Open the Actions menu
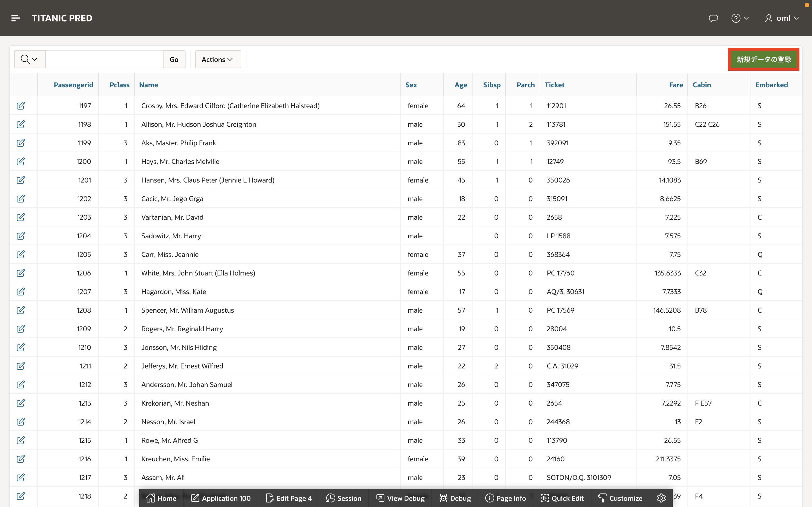Image resolution: width=812 pixels, height=507 pixels. [217, 59]
